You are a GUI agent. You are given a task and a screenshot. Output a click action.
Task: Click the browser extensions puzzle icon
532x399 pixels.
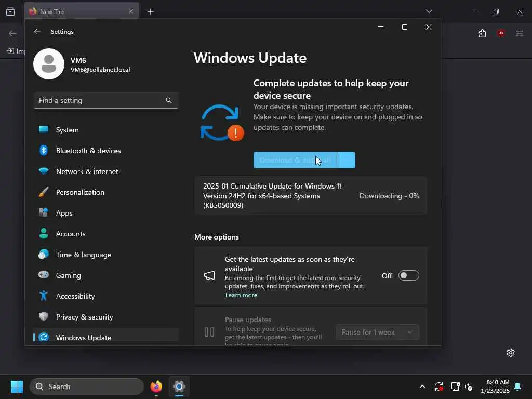482,33
